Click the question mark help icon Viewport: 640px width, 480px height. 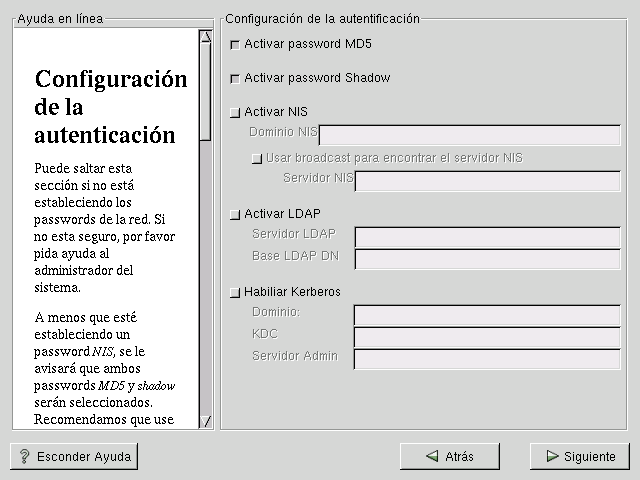(x=25, y=457)
